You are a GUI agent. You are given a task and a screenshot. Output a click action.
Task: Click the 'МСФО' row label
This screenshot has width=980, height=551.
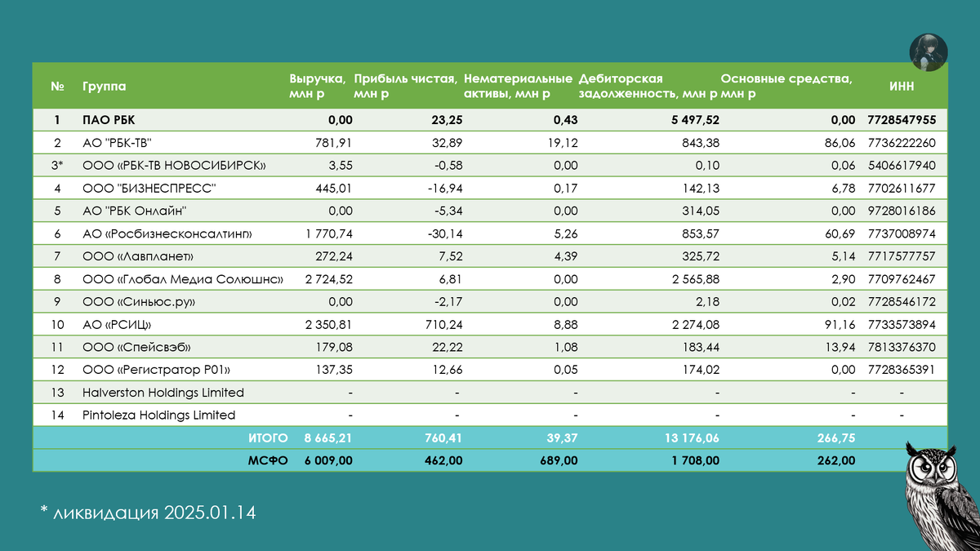[268, 460]
